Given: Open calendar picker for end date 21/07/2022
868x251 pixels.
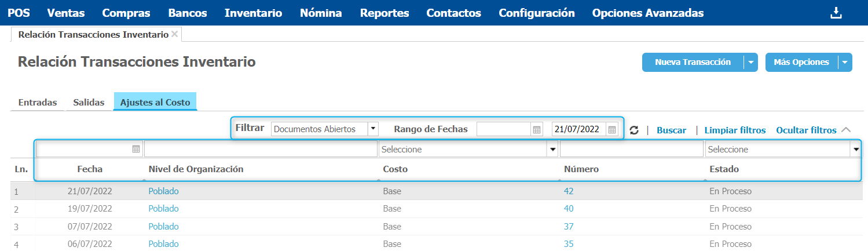Looking at the screenshot, I should tap(612, 129).
